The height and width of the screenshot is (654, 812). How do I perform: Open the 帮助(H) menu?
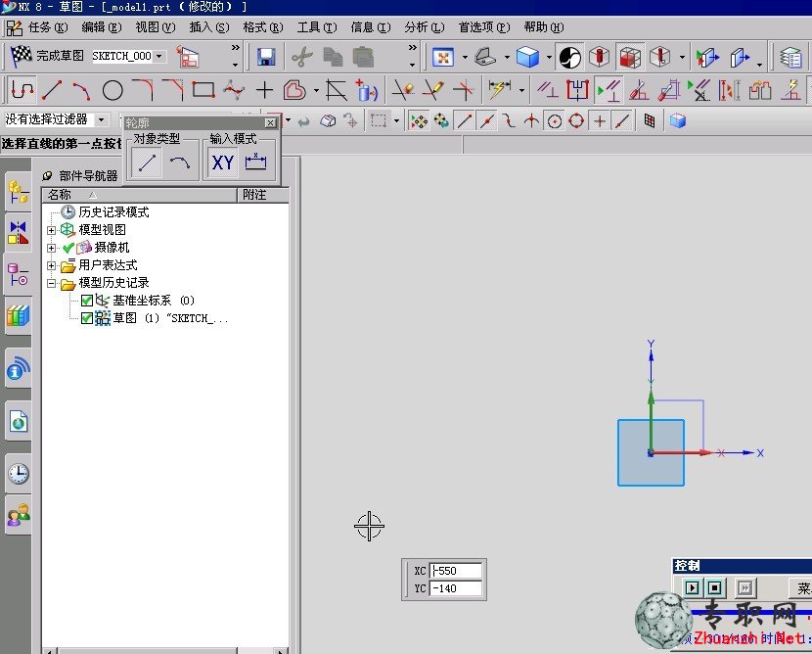click(x=544, y=27)
